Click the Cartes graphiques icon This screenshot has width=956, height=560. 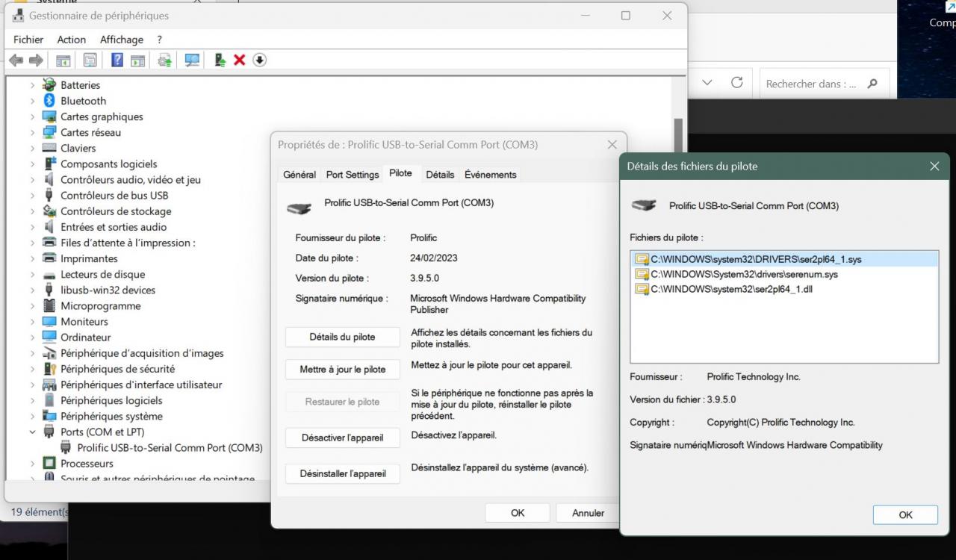tap(49, 116)
